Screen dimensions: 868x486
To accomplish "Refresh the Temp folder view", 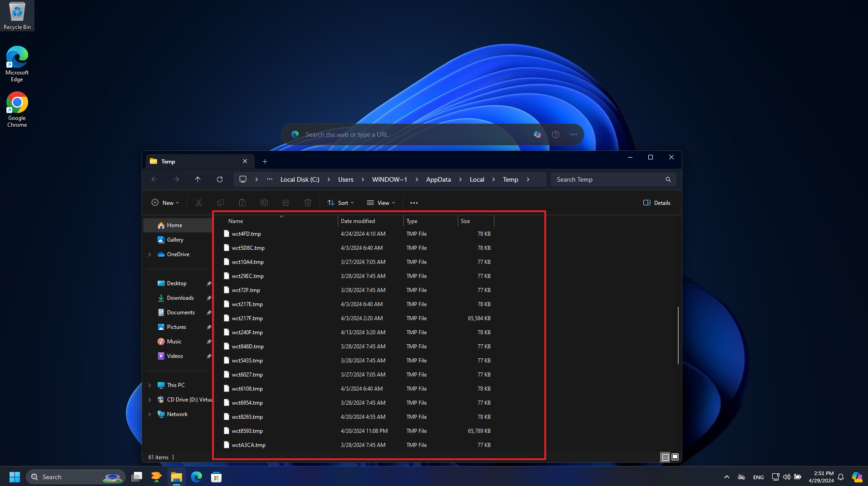I will tap(220, 179).
